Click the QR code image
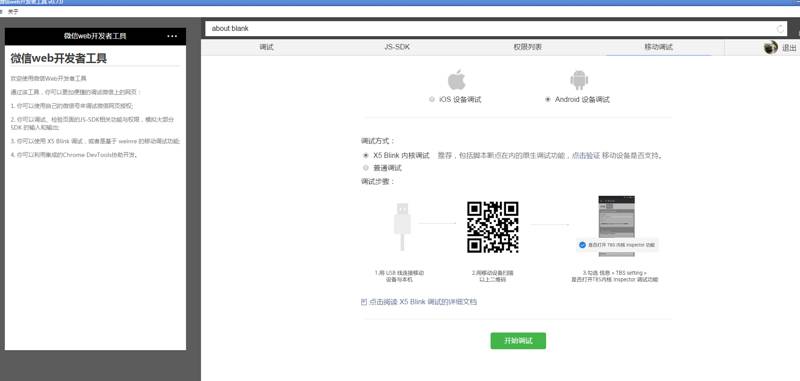 pyautogui.click(x=492, y=227)
